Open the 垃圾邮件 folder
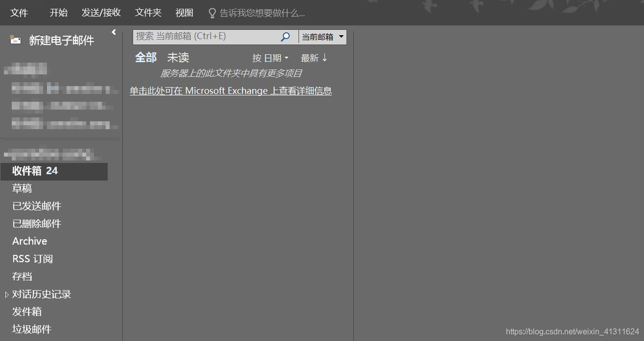 pos(31,329)
